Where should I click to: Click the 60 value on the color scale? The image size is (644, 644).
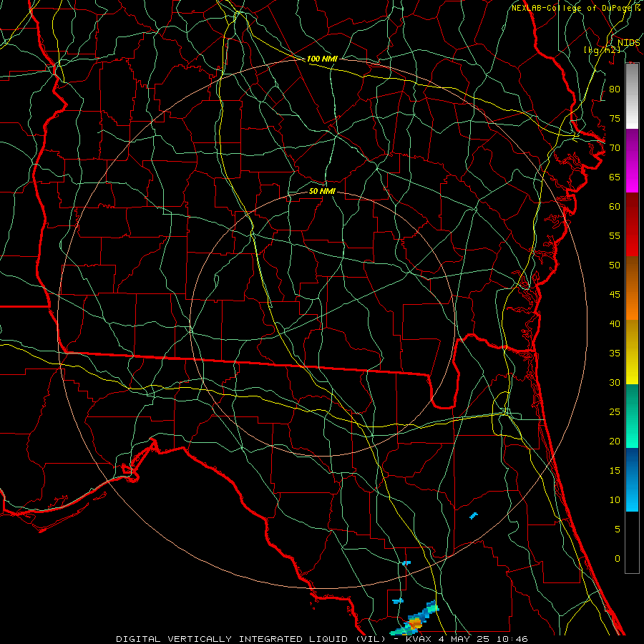coord(615,207)
